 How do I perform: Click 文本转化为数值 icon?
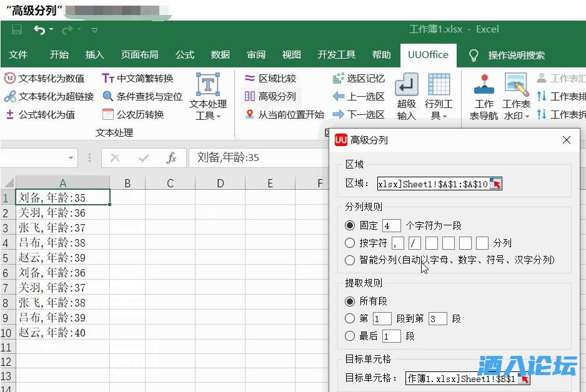[10, 79]
